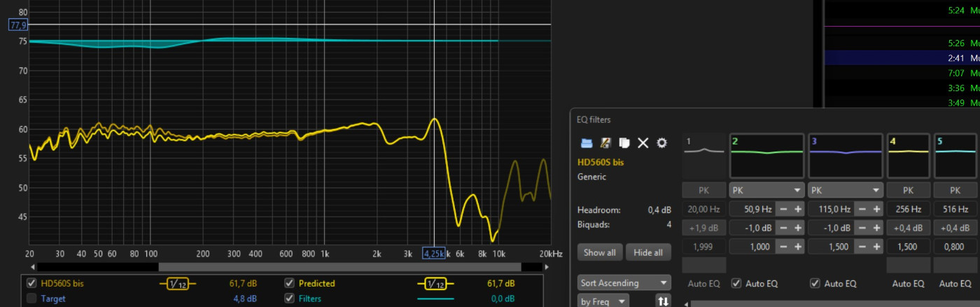Viewport: 980px width, 307px height.
Task: Select filter 4 response thumbnail
Action: point(907,156)
